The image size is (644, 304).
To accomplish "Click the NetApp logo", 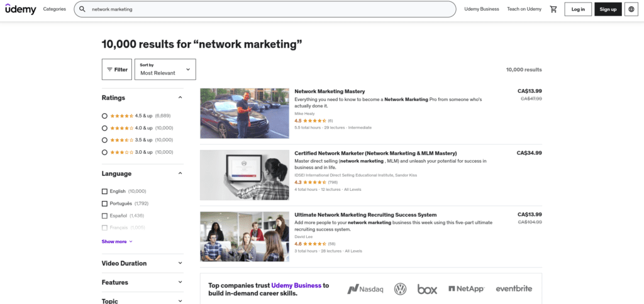I will pyautogui.click(x=466, y=289).
